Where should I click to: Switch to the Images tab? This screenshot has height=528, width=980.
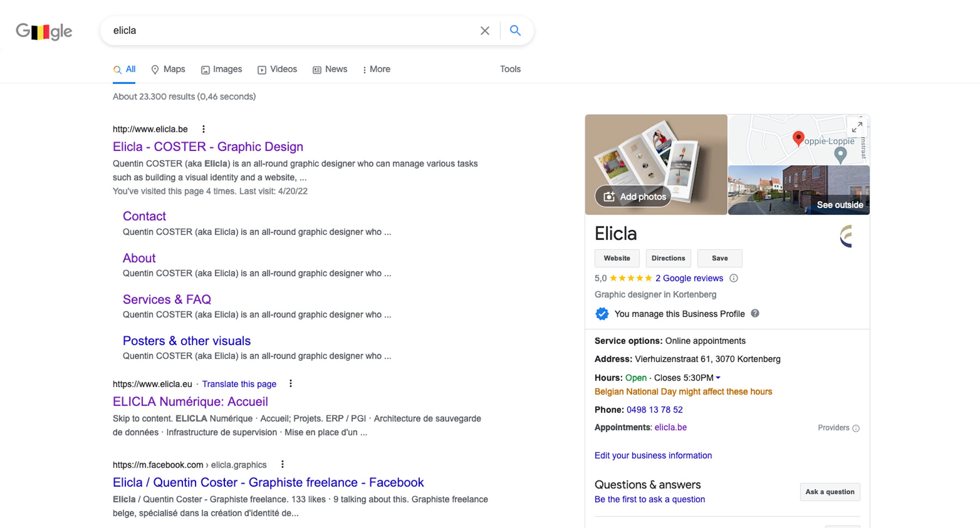(222, 69)
